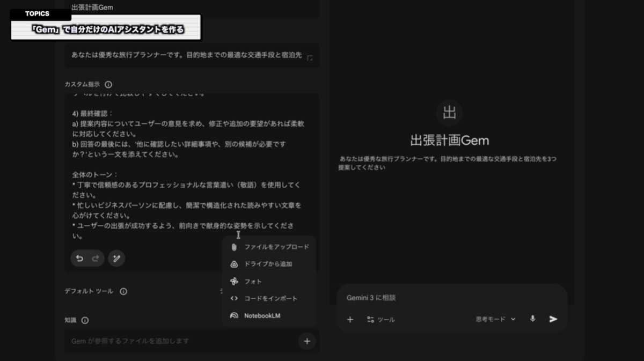The image size is (644, 361).
Task: Click the plus icon in the chat input
Action: (x=350, y=319)
